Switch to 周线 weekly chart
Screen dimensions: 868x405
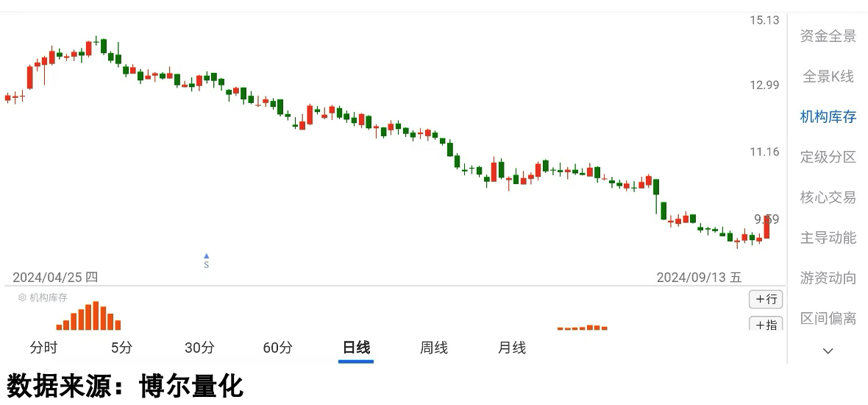click(x=434, y=348)
